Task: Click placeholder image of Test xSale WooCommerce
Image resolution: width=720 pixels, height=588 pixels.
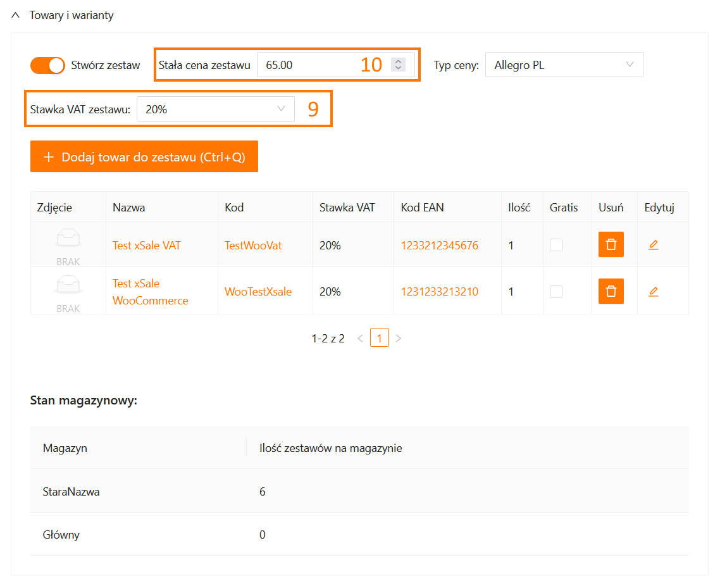Action: [68, 287]
